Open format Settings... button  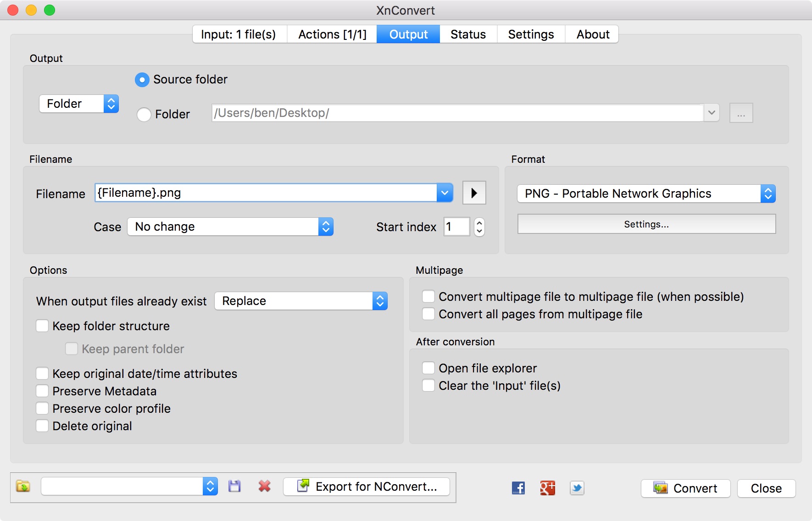coord(646,224)
